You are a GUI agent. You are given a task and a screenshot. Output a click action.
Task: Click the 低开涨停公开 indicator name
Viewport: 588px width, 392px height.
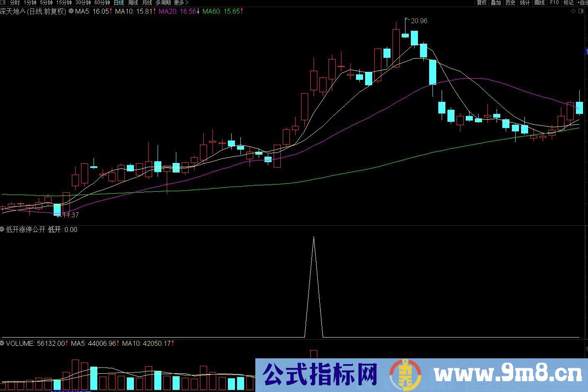26,229
